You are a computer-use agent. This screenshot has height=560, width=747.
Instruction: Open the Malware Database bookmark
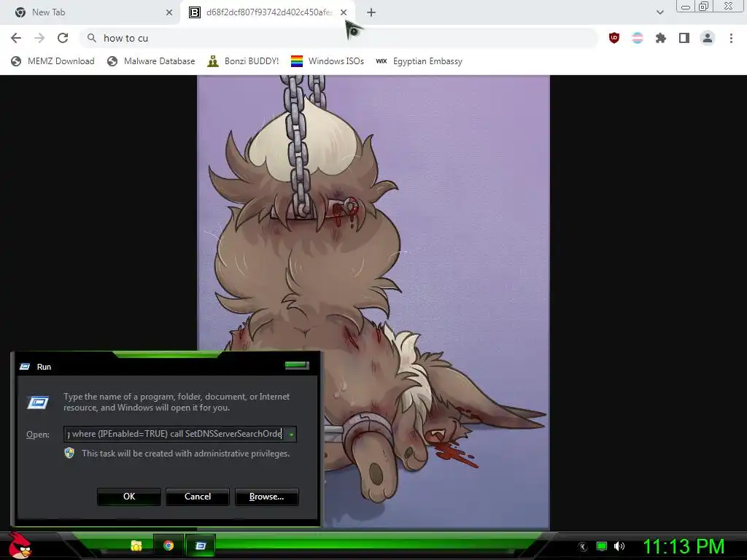click(x=152, y=61)
